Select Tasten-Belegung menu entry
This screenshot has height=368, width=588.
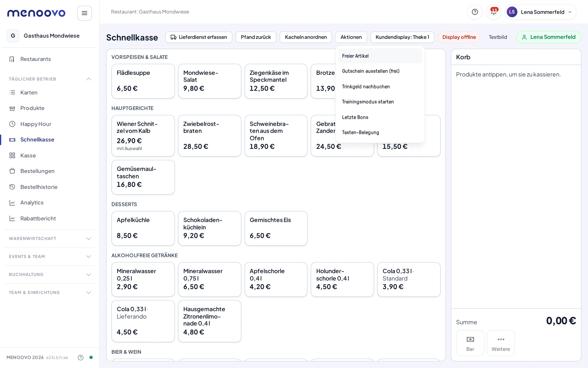(380, 132)
